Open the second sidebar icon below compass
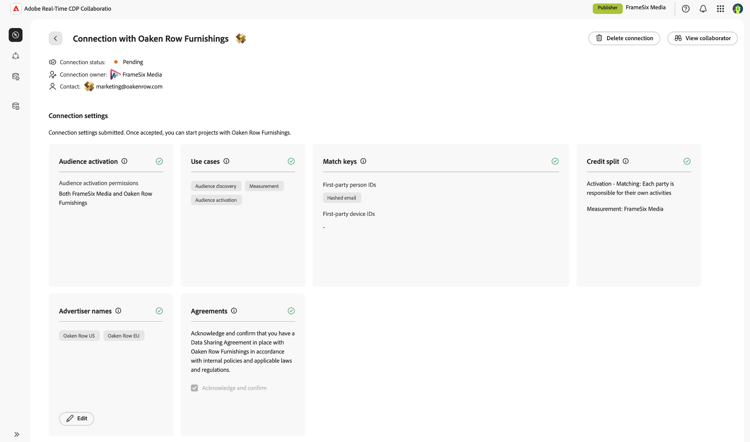The height and width of the screenshot is (442, 750). (15, 56)
